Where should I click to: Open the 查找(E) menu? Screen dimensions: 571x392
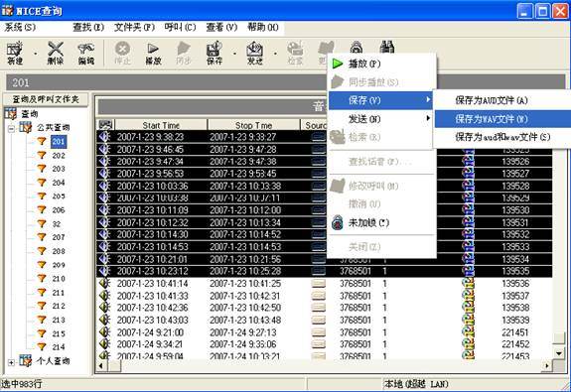tap(88, 28)
